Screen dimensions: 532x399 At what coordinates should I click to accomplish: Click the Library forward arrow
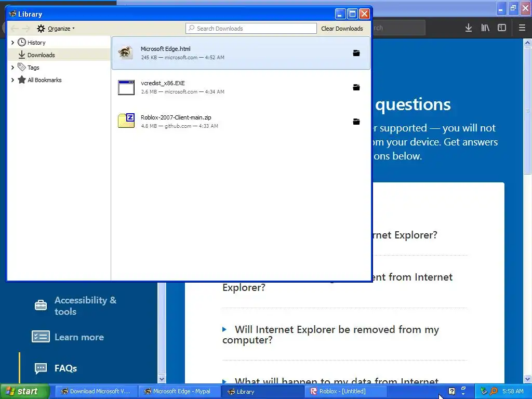click(x=26, y=29)
